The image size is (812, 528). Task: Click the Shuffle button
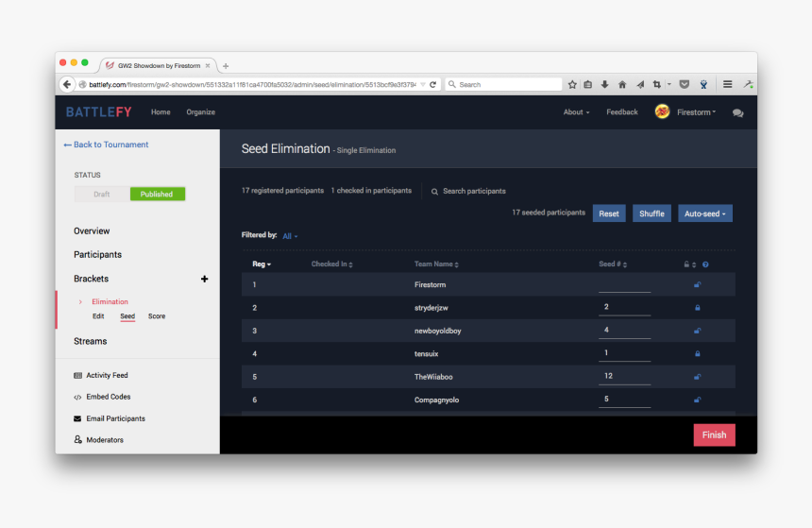point(651,213)
